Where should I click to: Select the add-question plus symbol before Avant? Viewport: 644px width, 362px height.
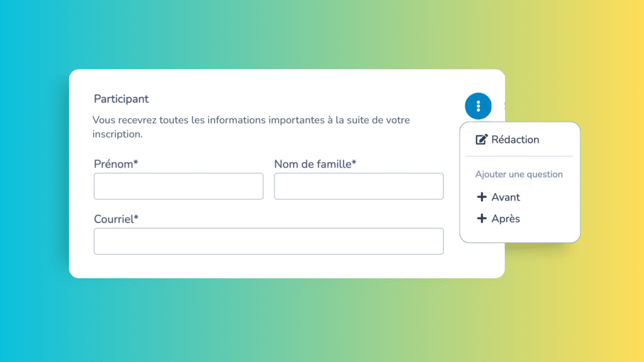(482, 197)
